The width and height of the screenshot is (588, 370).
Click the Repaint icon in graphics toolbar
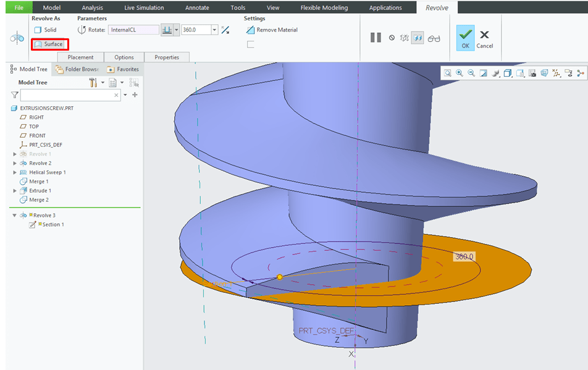coord(484,73)
